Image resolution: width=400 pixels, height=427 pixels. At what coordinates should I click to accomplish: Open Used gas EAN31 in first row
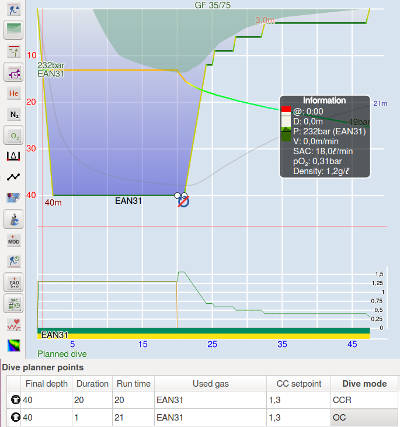[210, 400]
